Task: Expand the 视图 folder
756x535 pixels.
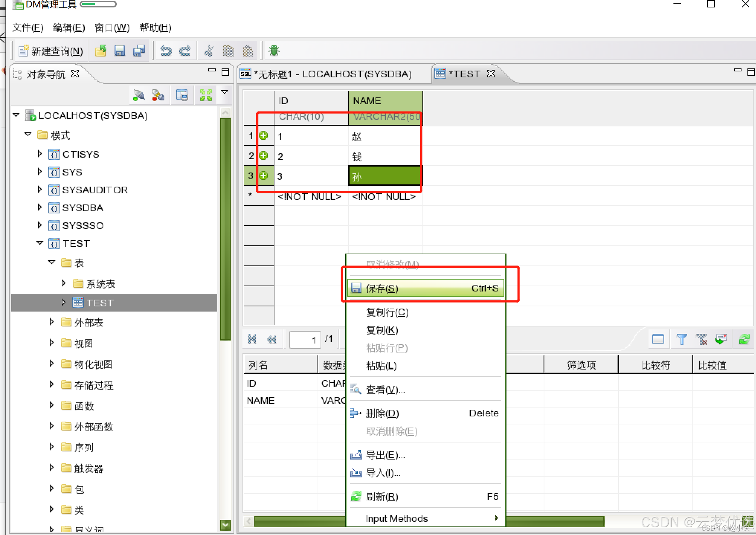Action: pyautogui.click(x=52, y=343)
